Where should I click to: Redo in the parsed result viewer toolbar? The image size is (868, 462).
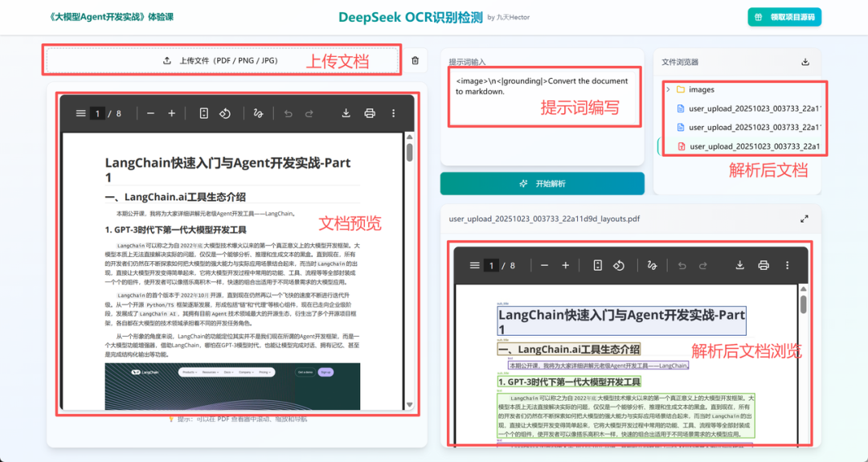[703, 266]
